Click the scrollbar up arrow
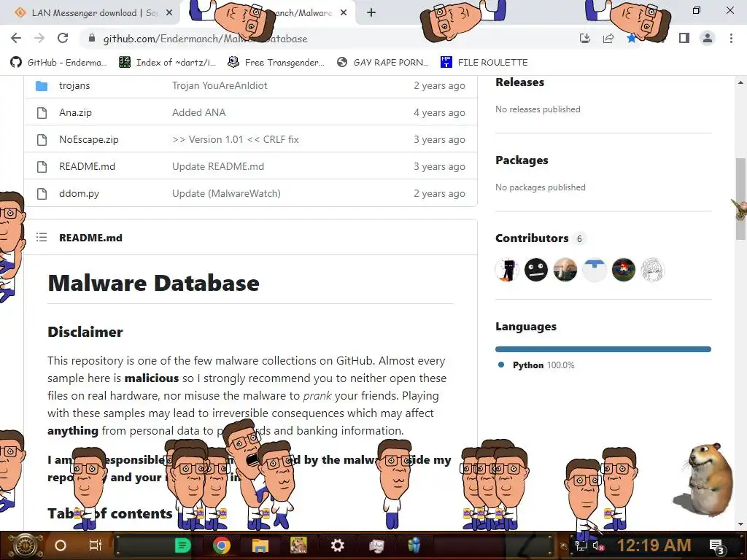The image size is (747, 560). coord(740,82)
